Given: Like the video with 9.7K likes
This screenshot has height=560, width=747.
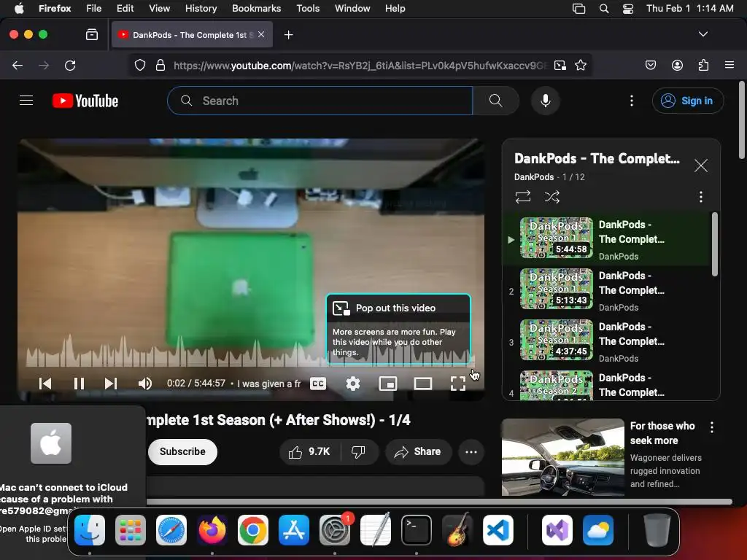Looking at the screenshot, I should coord(309,451).
